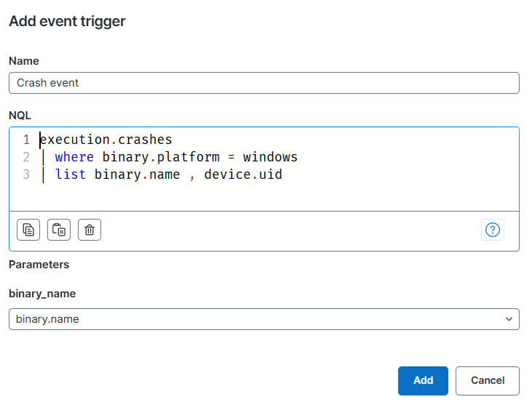The height and width of the screenshot is (410, 532).
Task: Click line number 3 in editor gutter
Action: (x=26, y=174)
